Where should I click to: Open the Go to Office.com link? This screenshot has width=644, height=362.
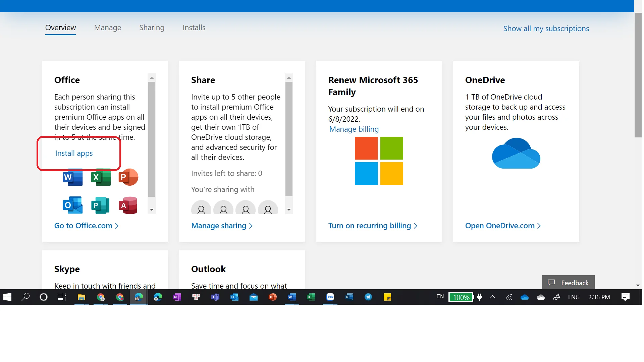(87, 226)
